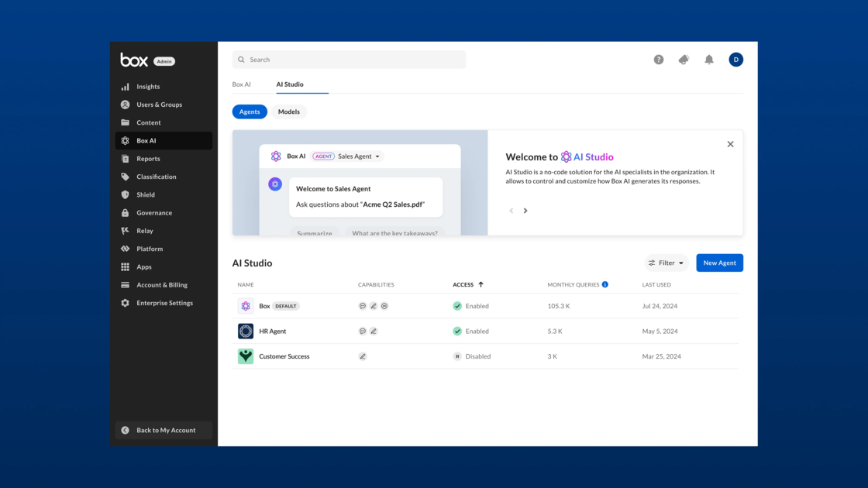Click the announcements megaphone icon
Image resolution: width=868 pixels, height=488 pixels.
[684, 60]
